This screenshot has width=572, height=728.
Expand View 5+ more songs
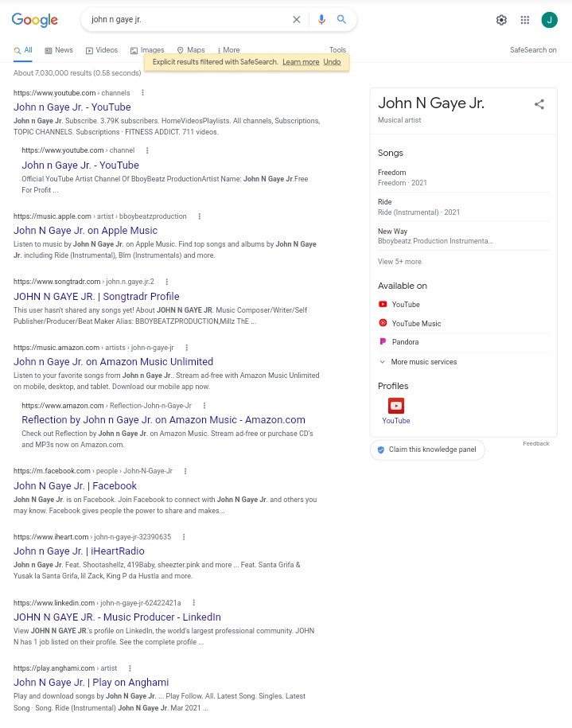tap(399, 262)
